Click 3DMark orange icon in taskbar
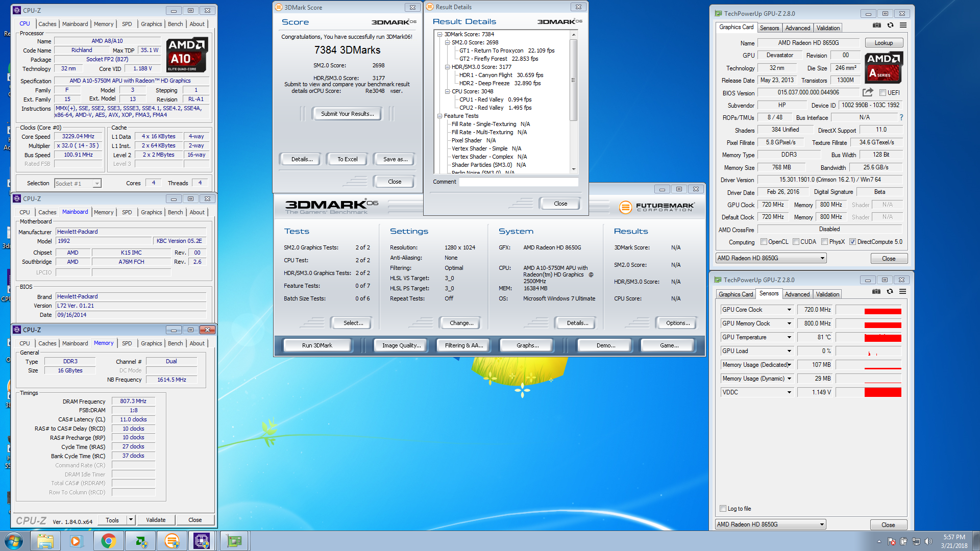 (x=172, y=541)
